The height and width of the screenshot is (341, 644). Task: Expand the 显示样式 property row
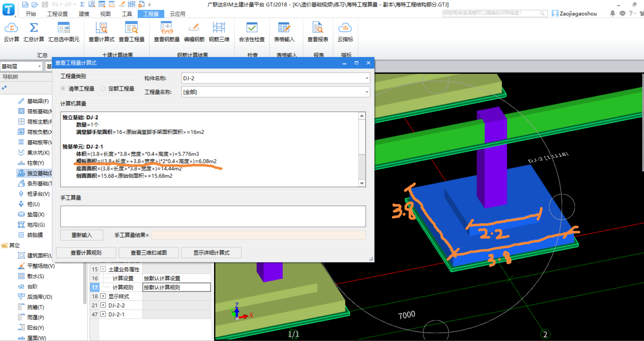pyautogui.click(x=103, y=296)
